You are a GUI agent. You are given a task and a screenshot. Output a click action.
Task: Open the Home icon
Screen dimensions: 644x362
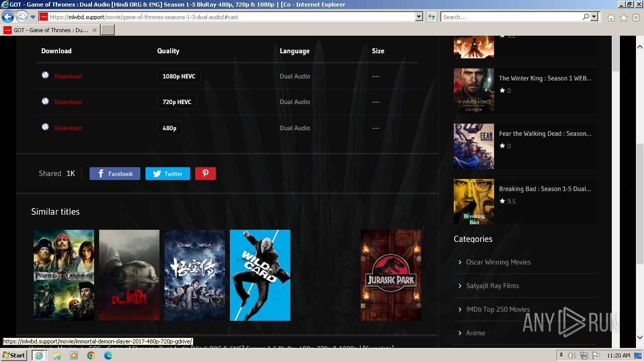point(611,18)
